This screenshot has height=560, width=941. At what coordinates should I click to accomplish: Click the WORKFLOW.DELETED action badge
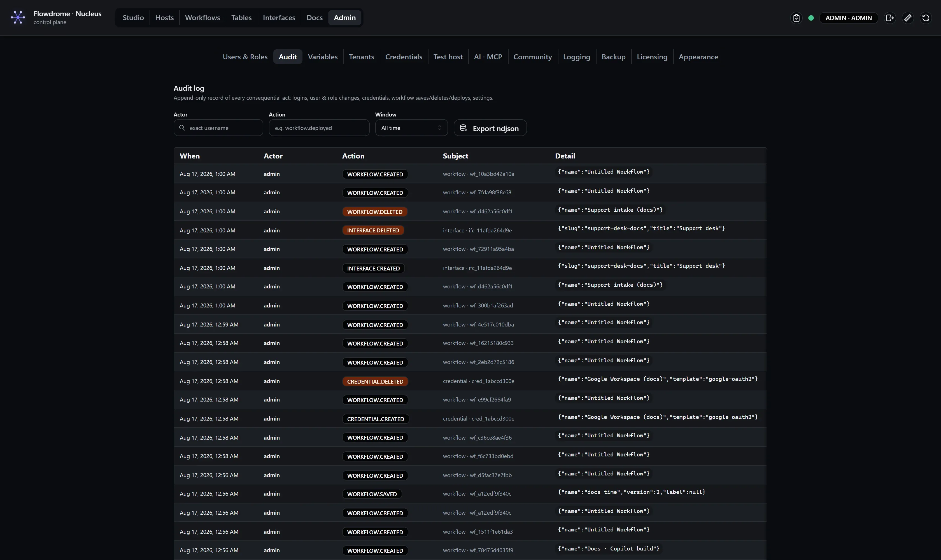(x=374, y=212)
